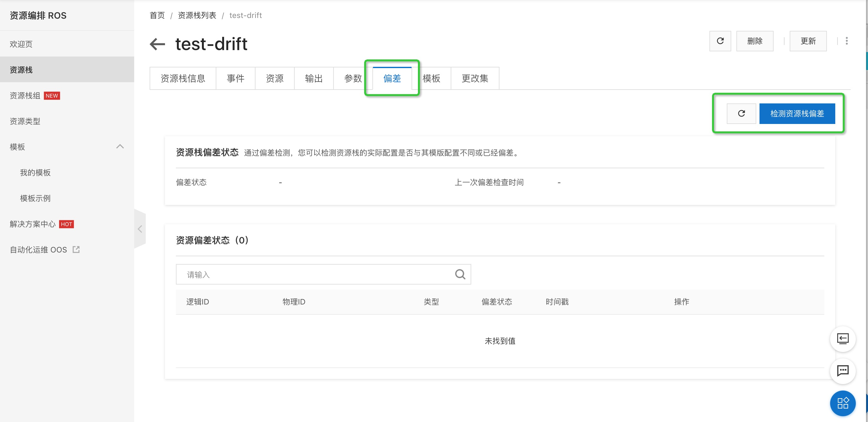Click the search magnifier icon

460,274
